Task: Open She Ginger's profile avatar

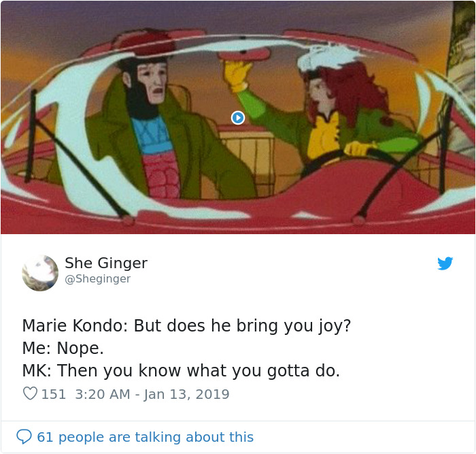Action: [40, 273]
